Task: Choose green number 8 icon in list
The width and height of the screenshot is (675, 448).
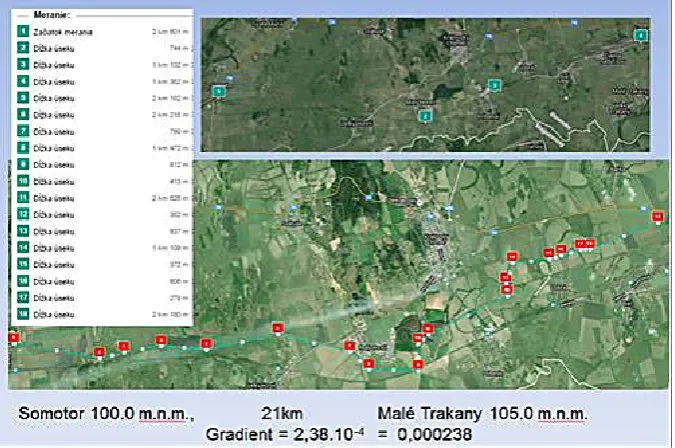Action: coord(23,148)
